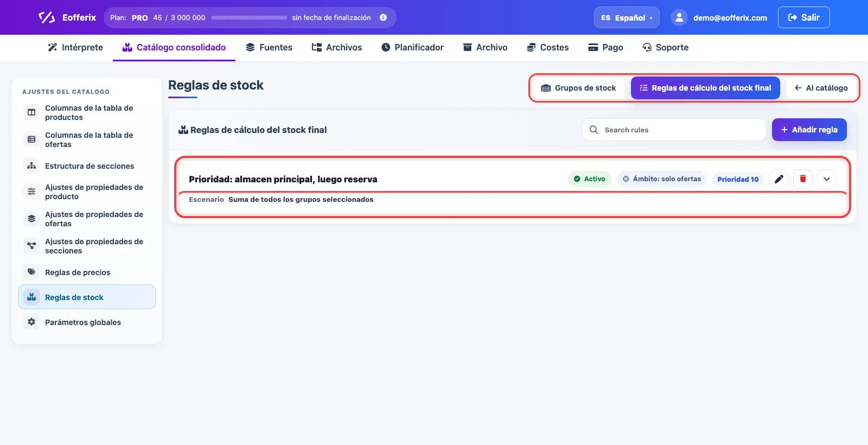The image size is (868, 445).
Task: Click the Prioridad 10 badge
Action: click(738, 179)
